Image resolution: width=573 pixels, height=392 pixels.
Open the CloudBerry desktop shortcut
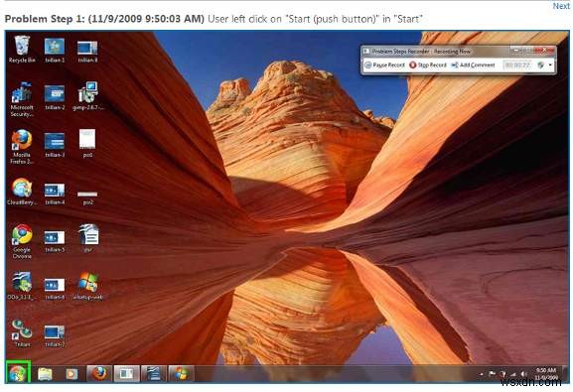point(22,192)
